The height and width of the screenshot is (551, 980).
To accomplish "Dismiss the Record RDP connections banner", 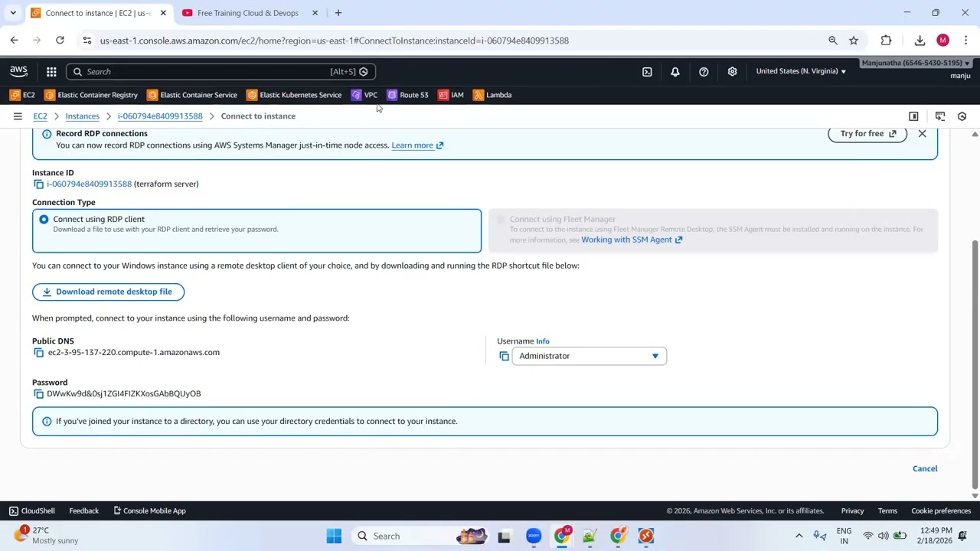I will click(922, 133).
